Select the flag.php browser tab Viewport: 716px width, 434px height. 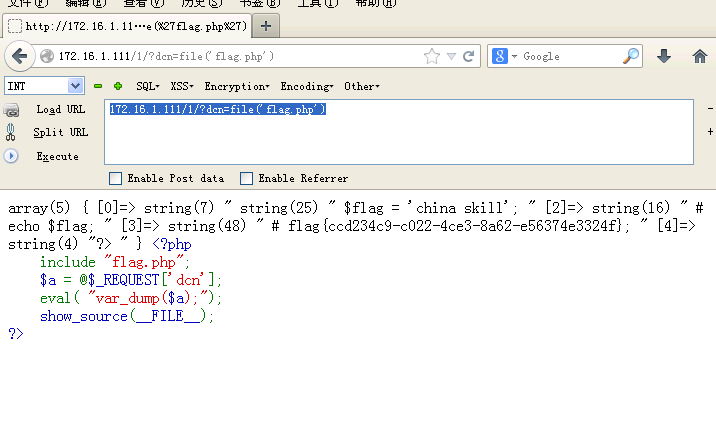tap(127, 26)
